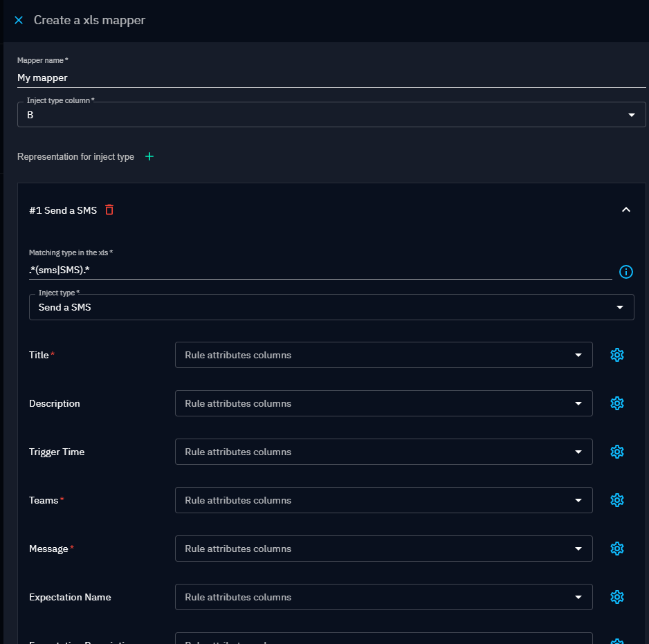The width and height of the screenshot is (649, 644).
Task: Open the Description field settings gear
Action: (616, 403)
